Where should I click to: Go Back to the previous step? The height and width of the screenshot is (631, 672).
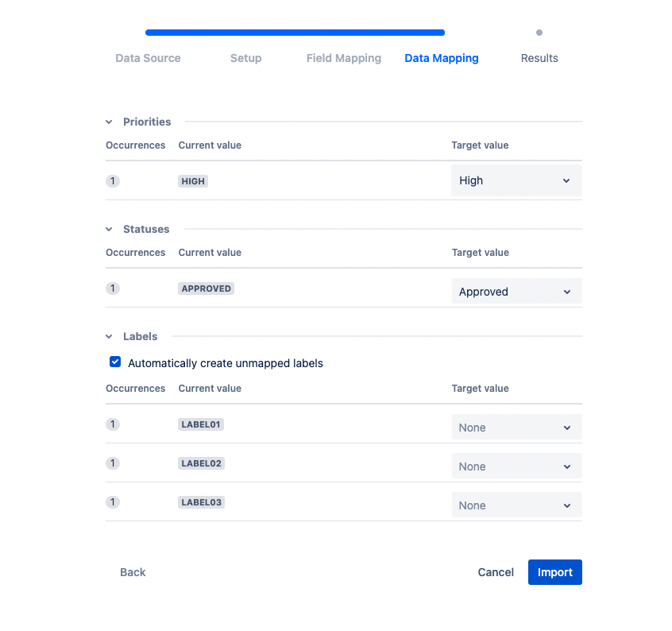[x=133, y=572]
